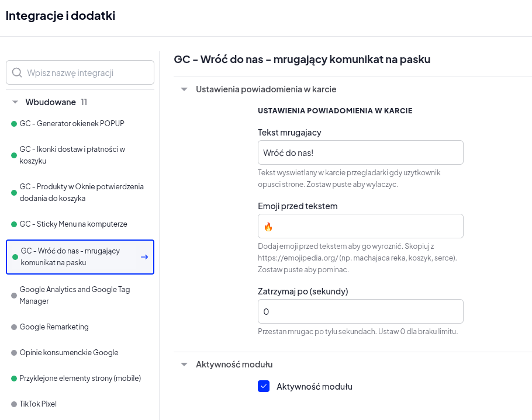Screen dimensions: 532x420
Task: Click grey dot beside Opinie konsumenckie Google
Action: [x=14, y=353]
